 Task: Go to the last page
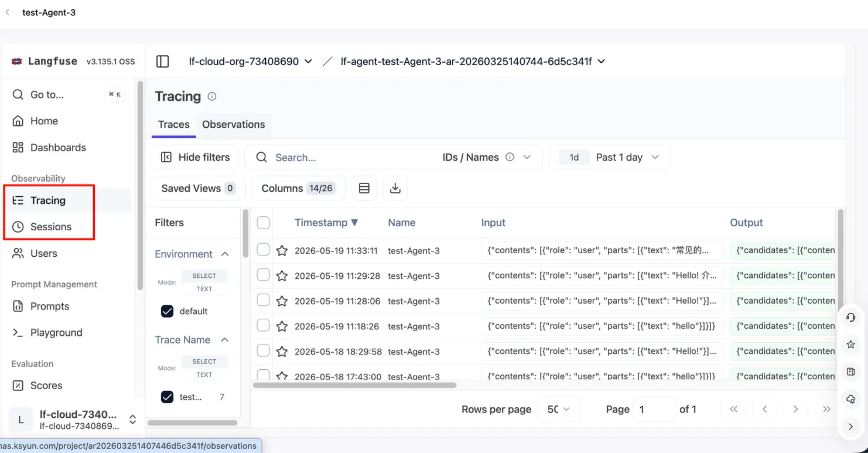(827, 409)
